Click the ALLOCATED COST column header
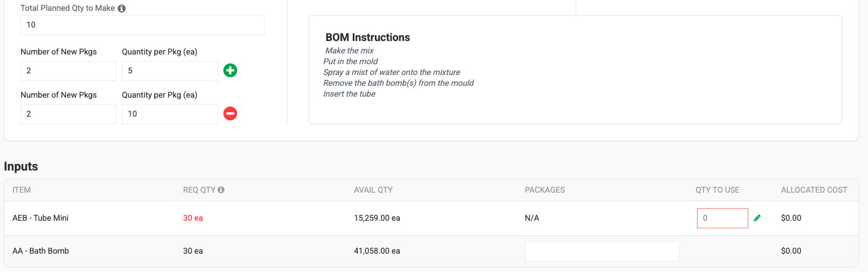Screen dimensions: 868x272 tap(814, 190)
